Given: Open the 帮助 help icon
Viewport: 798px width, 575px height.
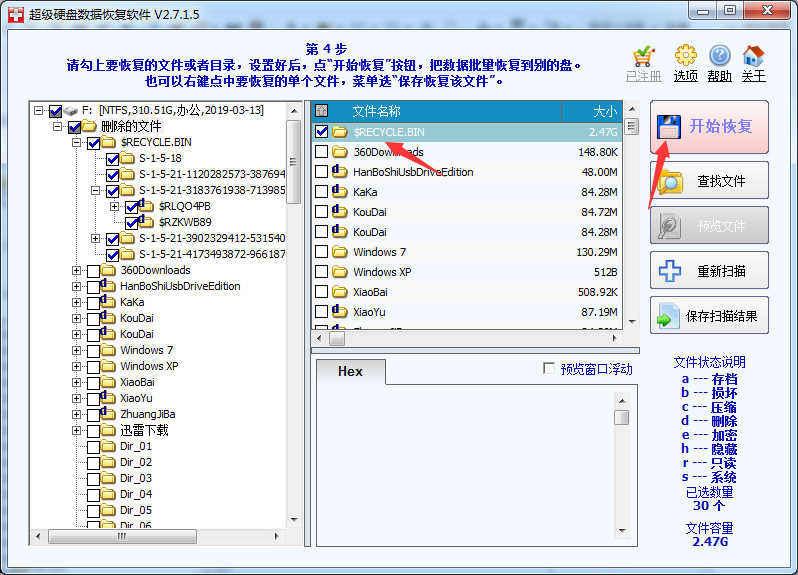Looking at the screenshot, I should click(720, 56).
